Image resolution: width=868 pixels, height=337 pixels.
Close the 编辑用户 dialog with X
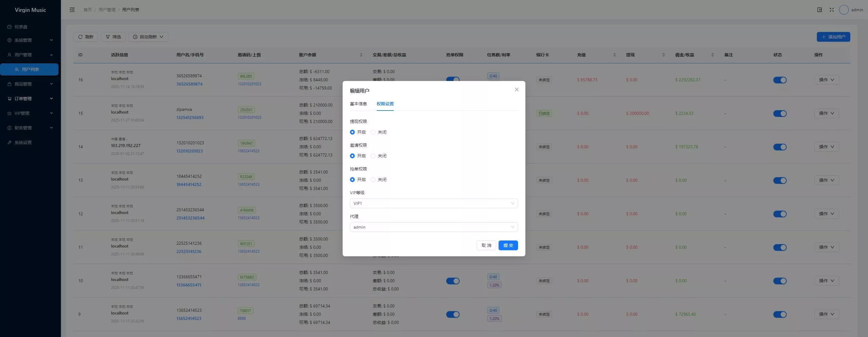(516, 90)
